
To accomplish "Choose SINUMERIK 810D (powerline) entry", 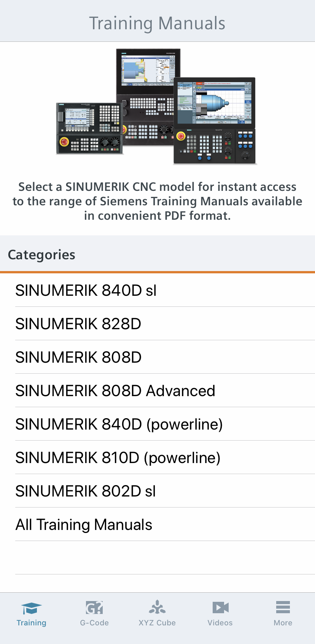I will tap(157, 457).
